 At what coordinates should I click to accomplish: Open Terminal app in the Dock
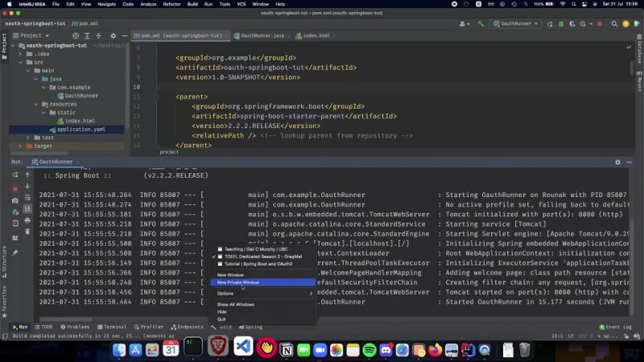click(192, 346)
